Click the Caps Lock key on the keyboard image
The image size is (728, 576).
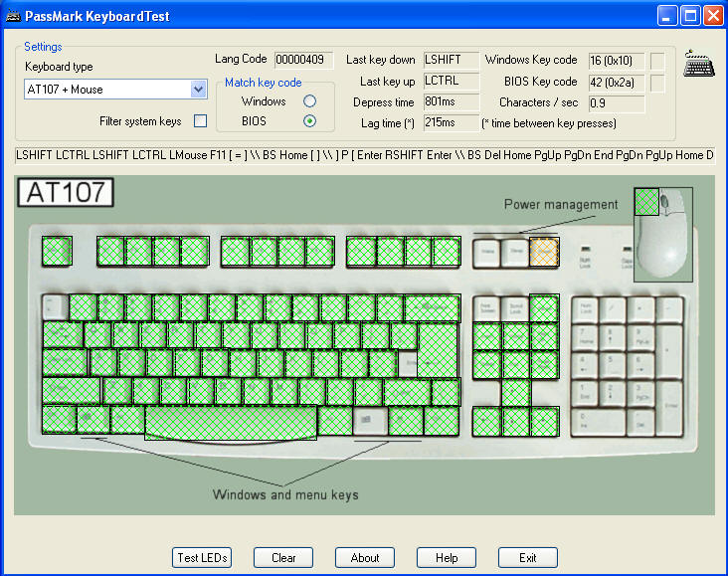click(65, 362)
